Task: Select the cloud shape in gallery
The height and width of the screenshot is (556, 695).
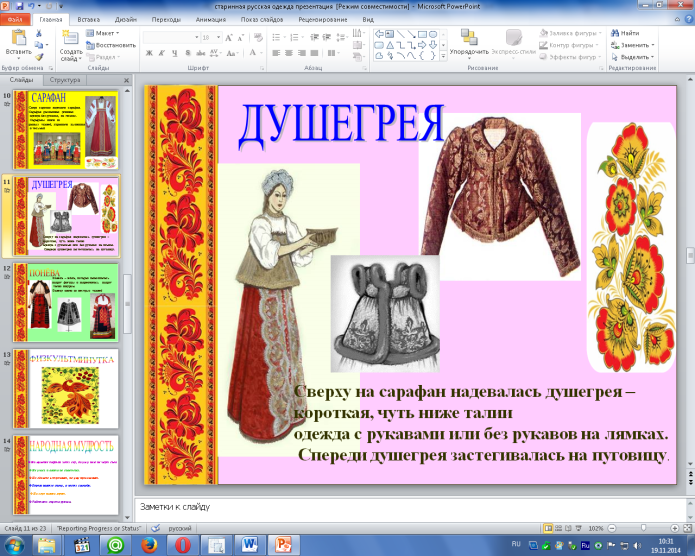Action: point(379,56)
